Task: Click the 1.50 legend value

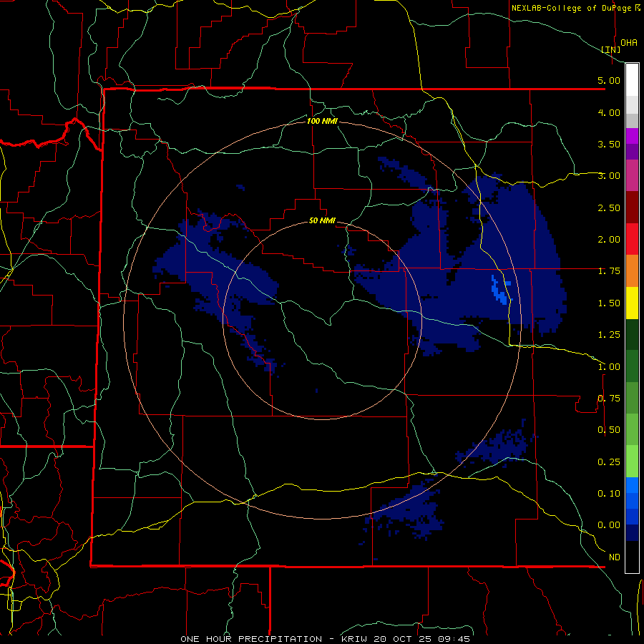Action: point(609,303)
